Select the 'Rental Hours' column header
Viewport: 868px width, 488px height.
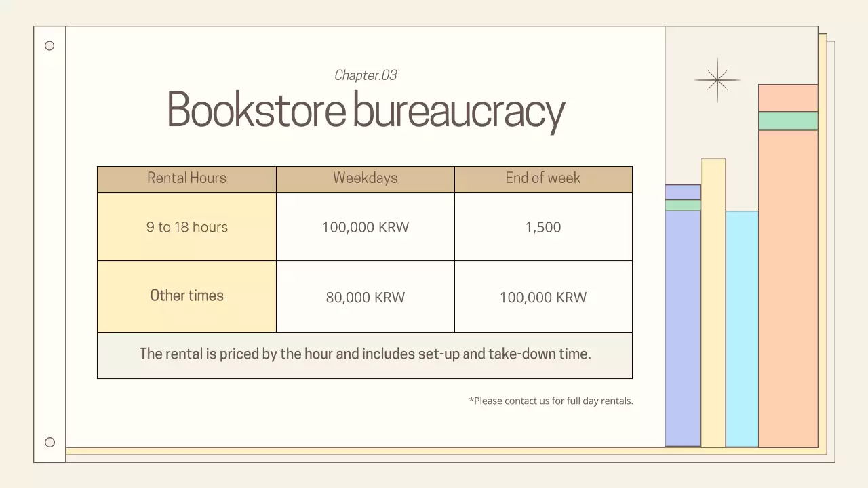click(x=186, y=178)
